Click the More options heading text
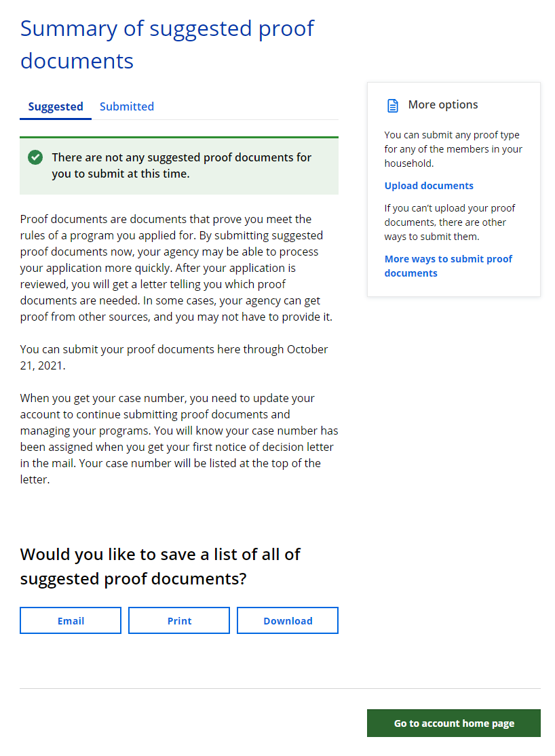Image resolution: width=555 pixels, height=756 pixels. coord(443,105)
